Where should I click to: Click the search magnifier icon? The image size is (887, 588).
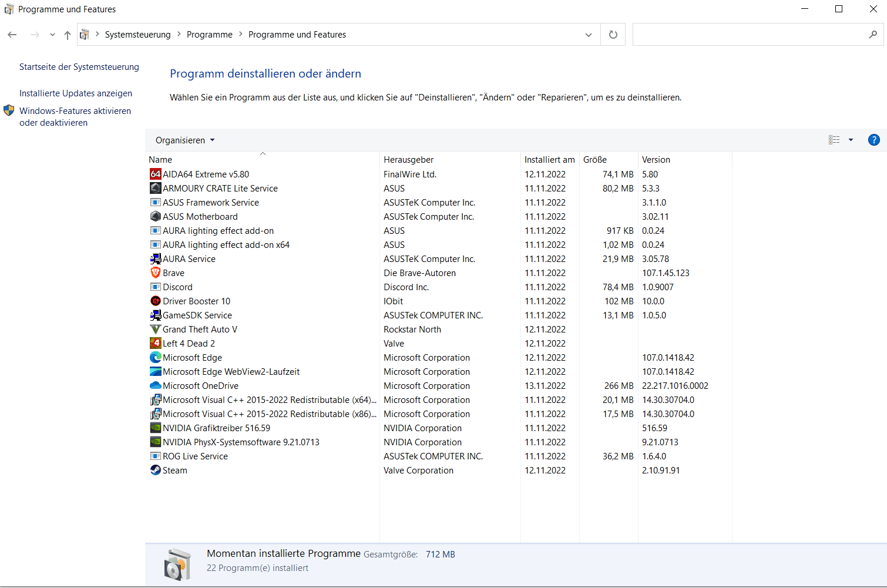(x=873, y=35)
